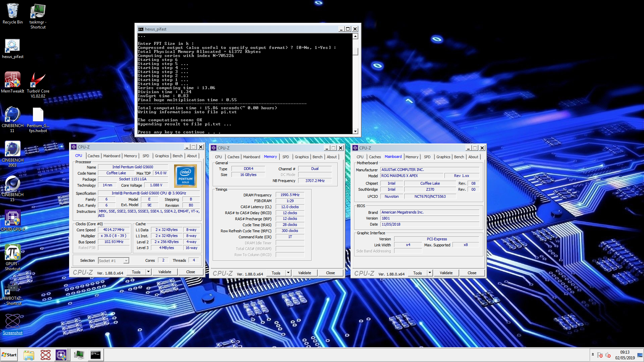Open SPD tab in left CPU-Z window
The height and width of the screenshot is (362, 644).
coord(146,156)
